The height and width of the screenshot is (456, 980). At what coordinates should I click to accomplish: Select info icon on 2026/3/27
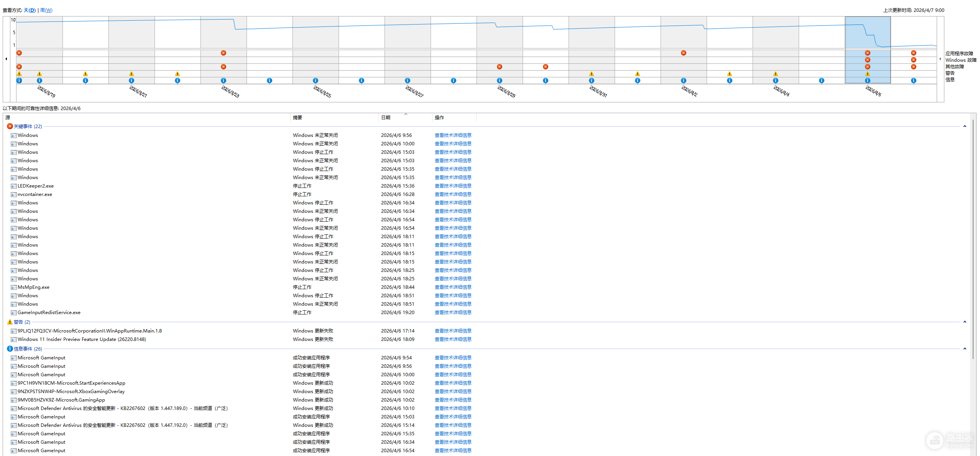tap(408, 81)
